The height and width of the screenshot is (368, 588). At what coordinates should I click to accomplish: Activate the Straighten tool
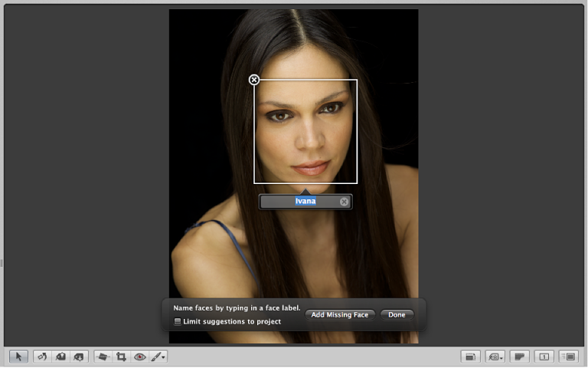click(x=103, y=356)
